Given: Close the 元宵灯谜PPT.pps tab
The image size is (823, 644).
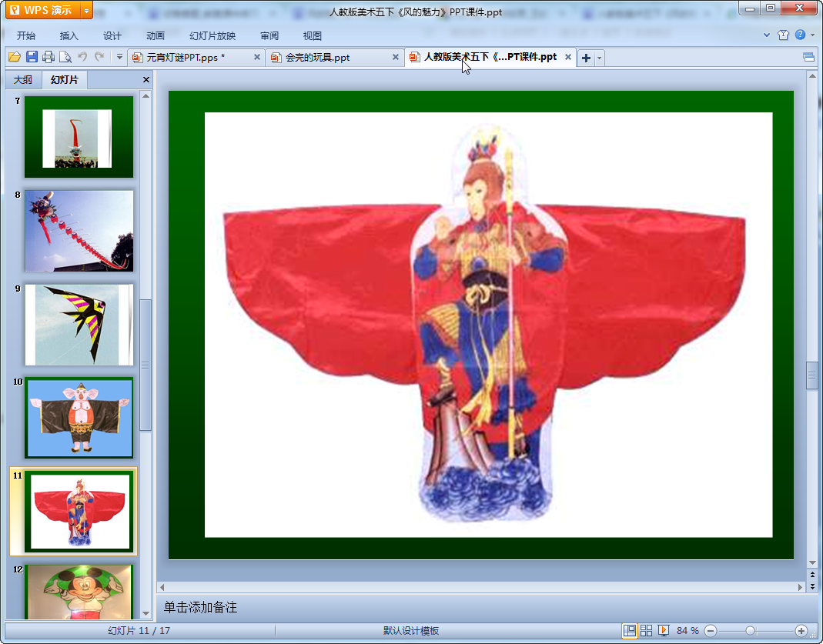Looking at the screenshot, I should [256, 57].
